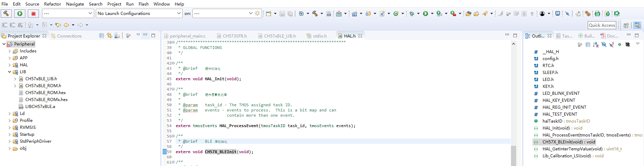Toggle alphabetical Sort in Outline view
The width and height of the screenshot is (644, 166).
coord(596,44)
